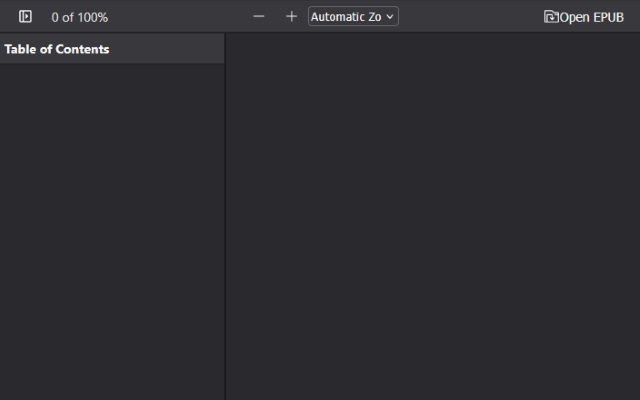Click the zoom in plus icon

click(291, 16)
